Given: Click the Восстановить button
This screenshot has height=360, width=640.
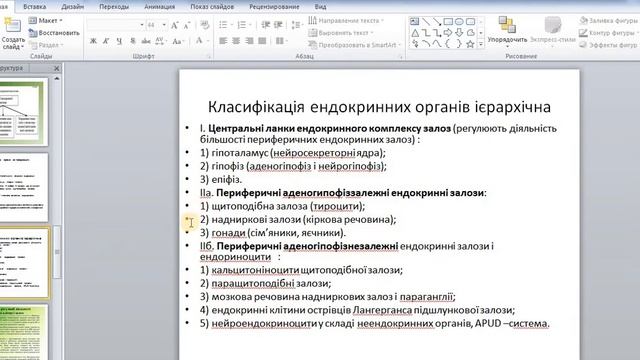Looking at the screenshot, I should [x=54, y=33].
